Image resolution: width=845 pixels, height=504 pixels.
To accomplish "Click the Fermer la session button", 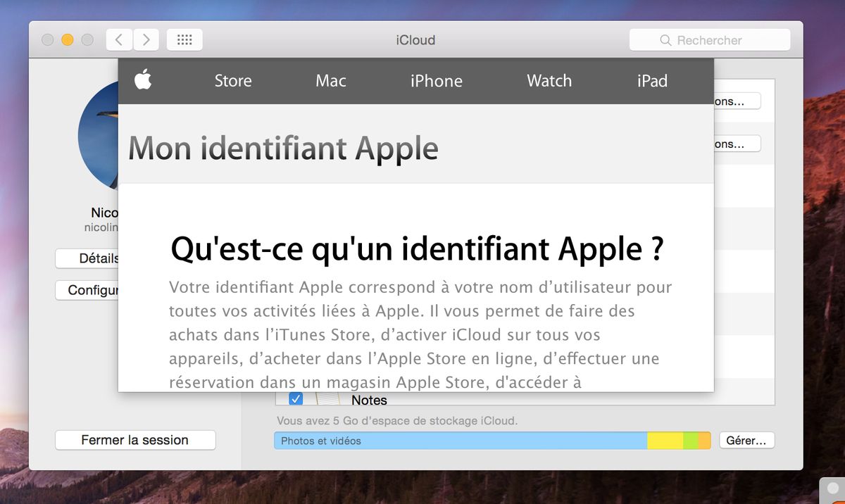I will [x=135, y=440].
